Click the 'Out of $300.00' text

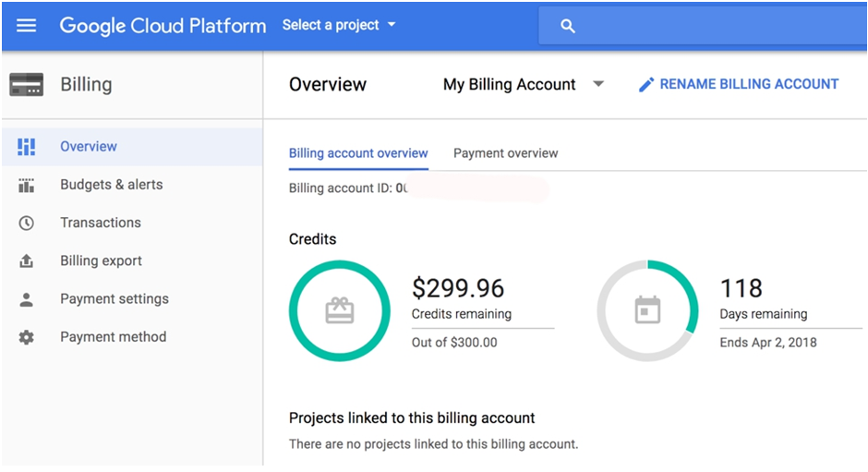454,343
